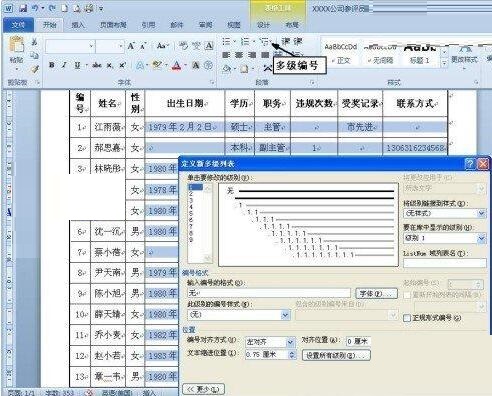Click the bullet list icon
Viewport: 492px width, 396px height.
(x=227, y=42)
